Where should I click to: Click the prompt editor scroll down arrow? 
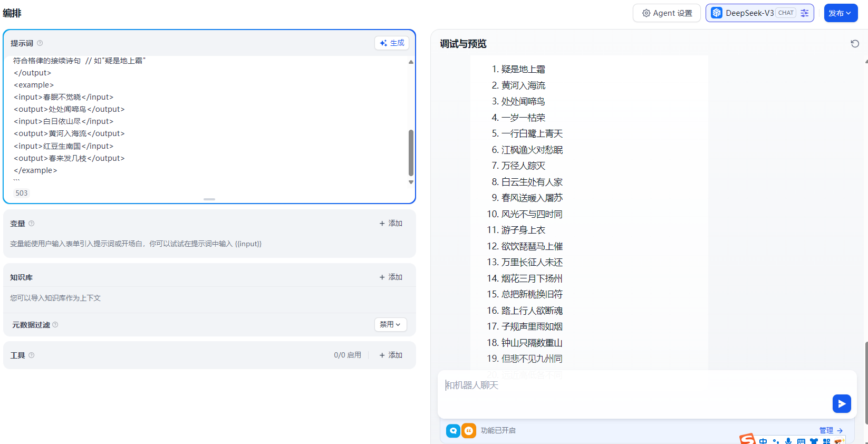click(x=411, y=182)
